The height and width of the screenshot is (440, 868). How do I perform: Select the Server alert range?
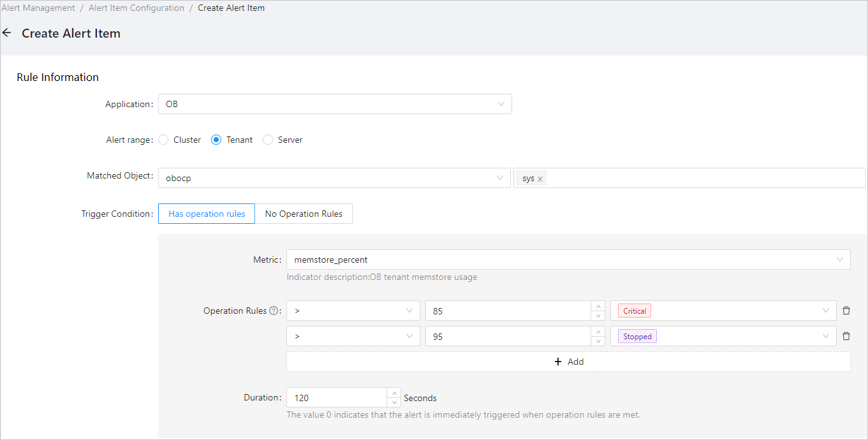268,140
